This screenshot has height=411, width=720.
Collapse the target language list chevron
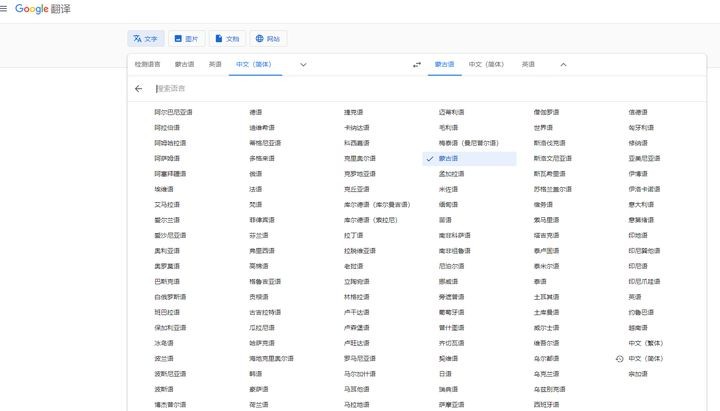click(x=563, y=65)
